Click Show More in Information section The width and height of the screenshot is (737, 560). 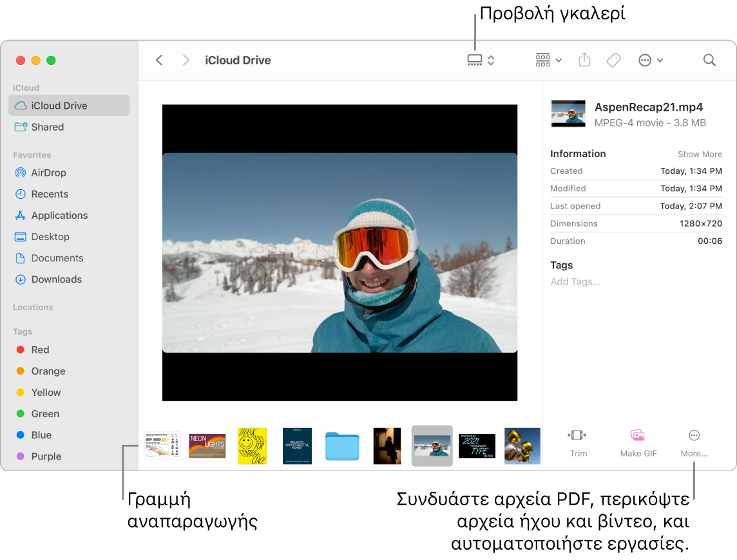(700, 154)
